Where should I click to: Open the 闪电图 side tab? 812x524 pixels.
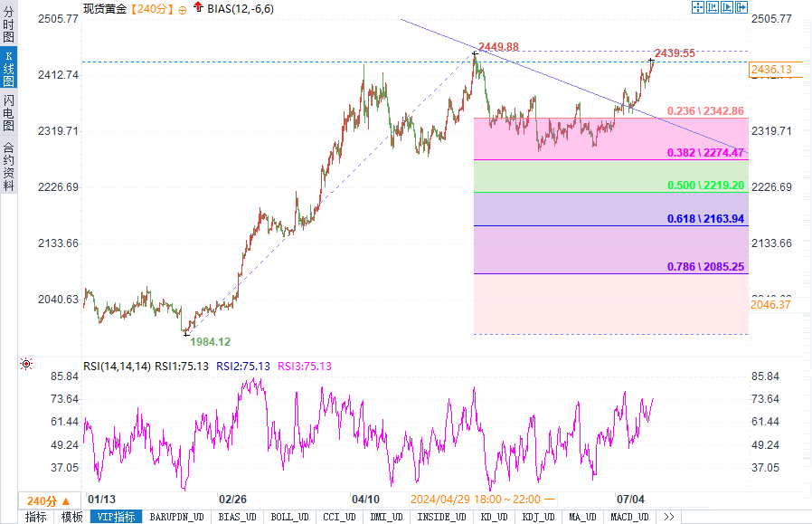click(x=9, y=112)
